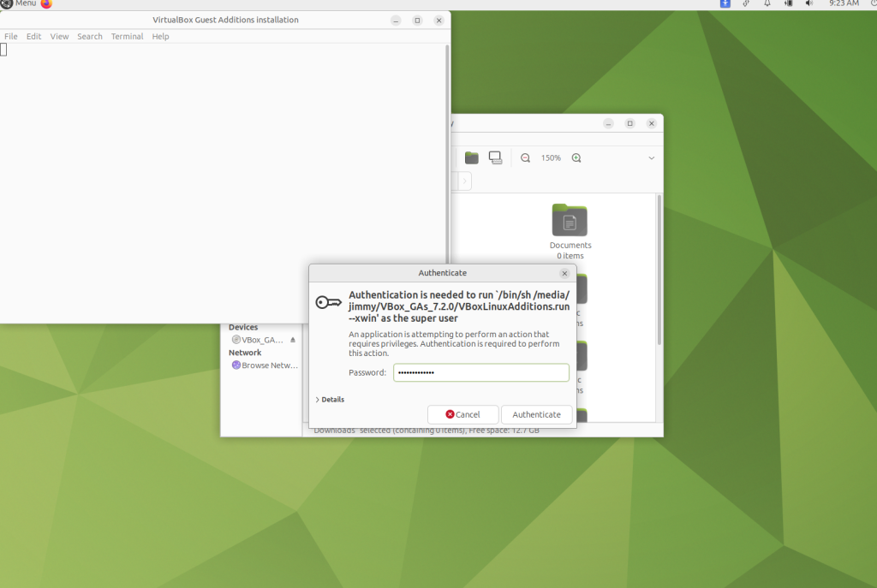877x588 pixels.
Task: Click the file manager vertical scrollbar
Action: pos(659,270)
